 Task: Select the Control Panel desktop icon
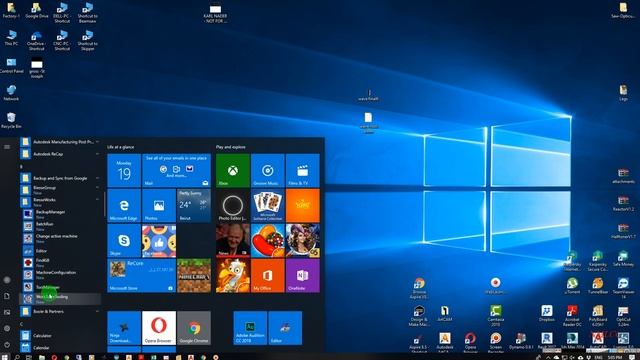click(x=11, y=65)
